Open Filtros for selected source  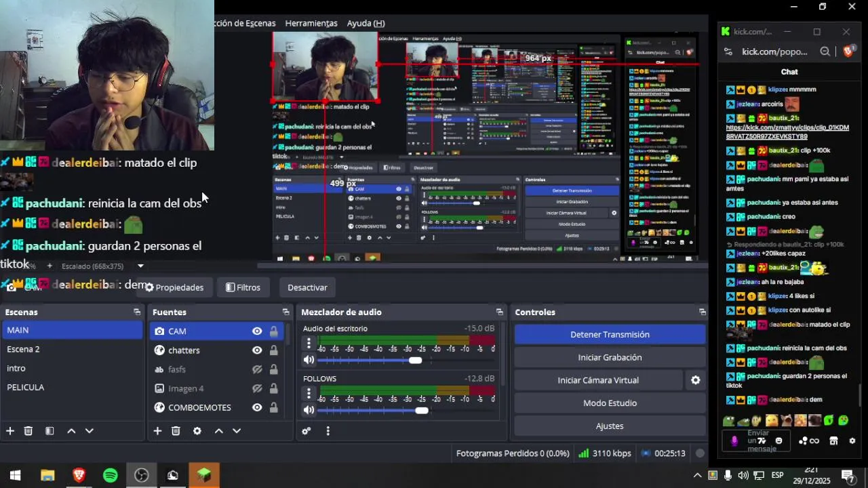click(x=243, y=287)
